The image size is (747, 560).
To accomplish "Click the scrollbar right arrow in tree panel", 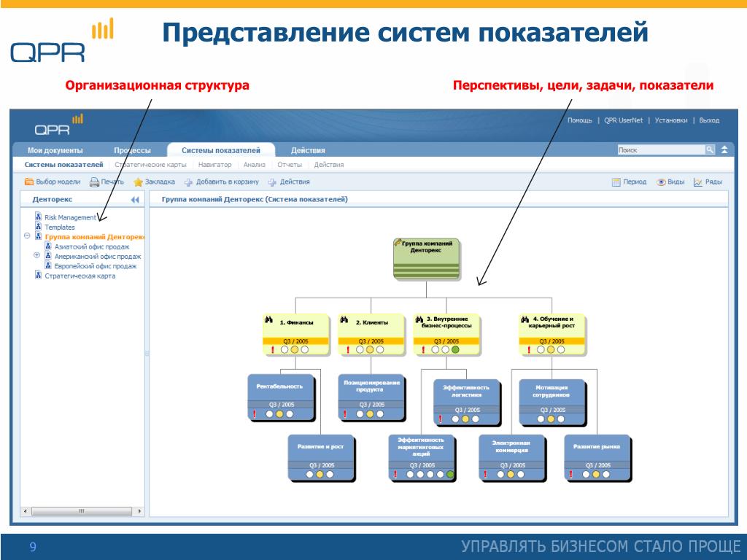I will point(139,511).
